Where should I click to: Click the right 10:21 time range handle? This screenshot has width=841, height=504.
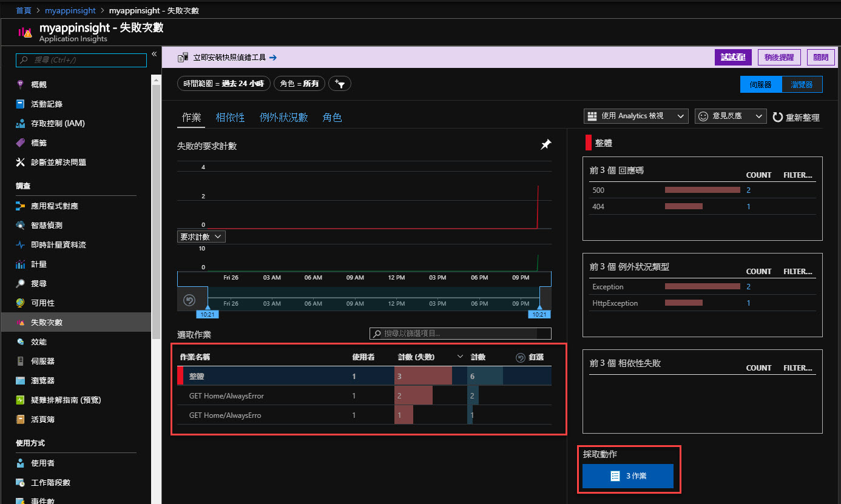(539, 314)
